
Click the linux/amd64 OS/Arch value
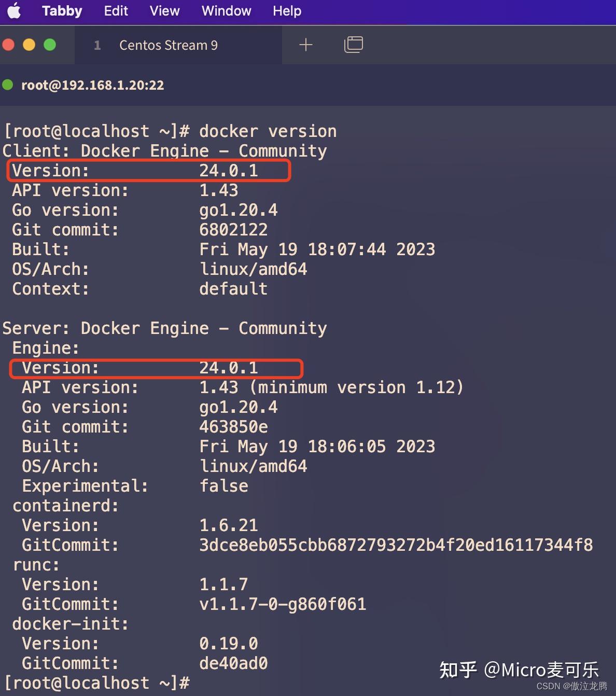(254, 269)
